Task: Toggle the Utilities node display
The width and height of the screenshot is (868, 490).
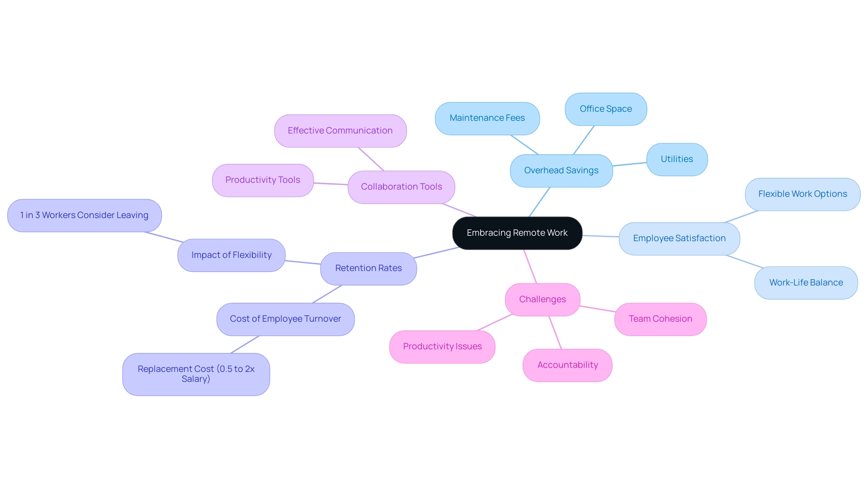Action: (x=677, y=158)
